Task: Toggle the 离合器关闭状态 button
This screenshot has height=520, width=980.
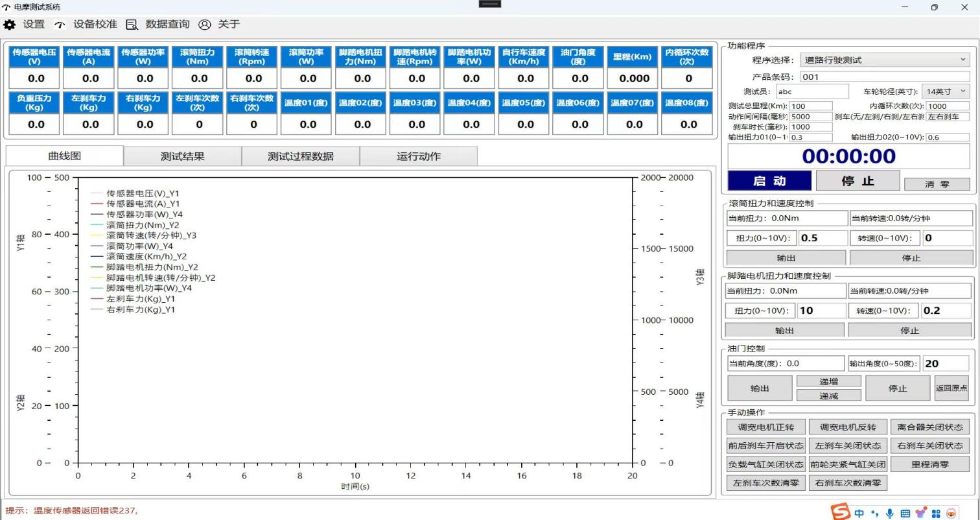Action: (x=930, y=427)
